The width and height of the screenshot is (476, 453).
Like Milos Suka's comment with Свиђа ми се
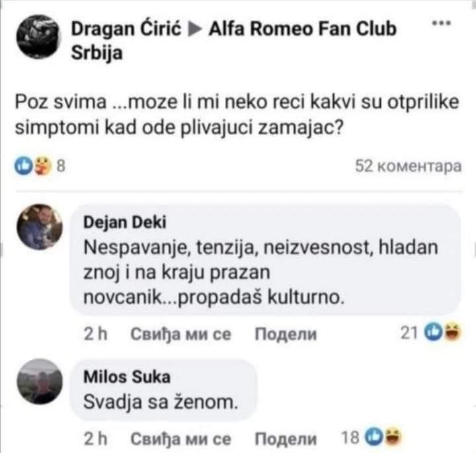tap(181, 438)
